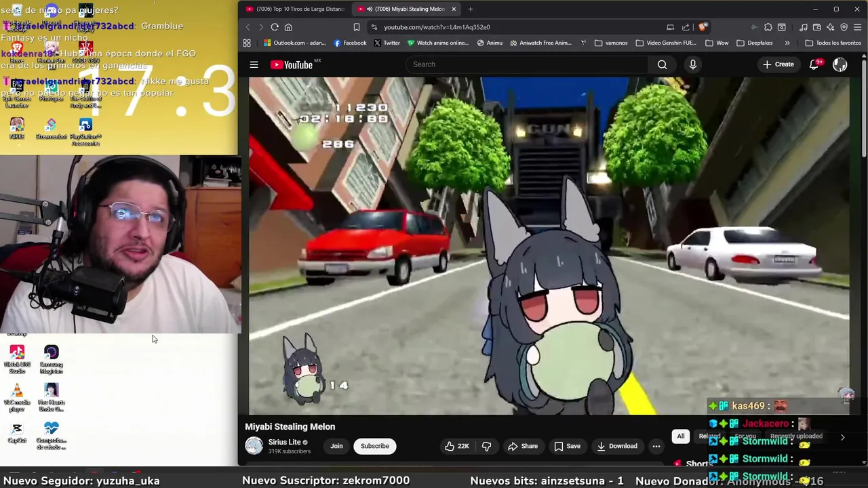Subscribe to Sirius Lite
The width and height of the screenshot is (868, 488).
[x=374, y=446]
